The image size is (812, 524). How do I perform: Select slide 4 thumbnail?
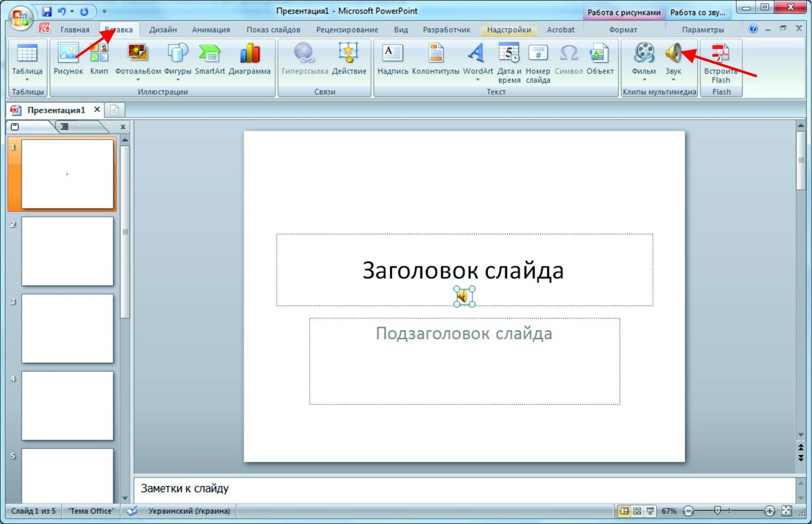[67, 406]
